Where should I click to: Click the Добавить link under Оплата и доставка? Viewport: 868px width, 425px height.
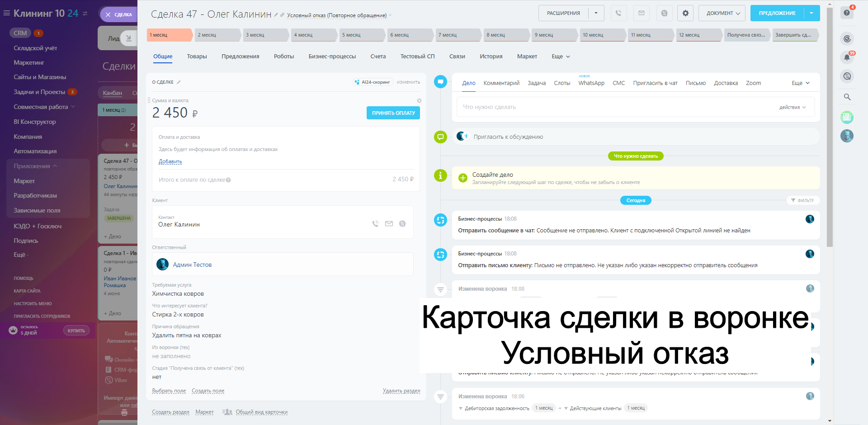pos(170,161)
